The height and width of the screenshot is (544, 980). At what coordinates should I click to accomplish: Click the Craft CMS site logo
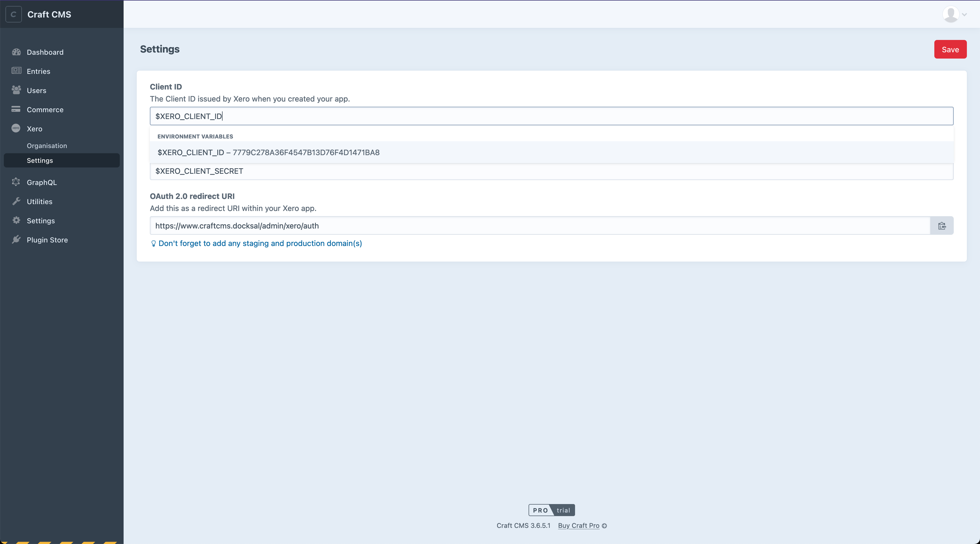click(14, 15)
